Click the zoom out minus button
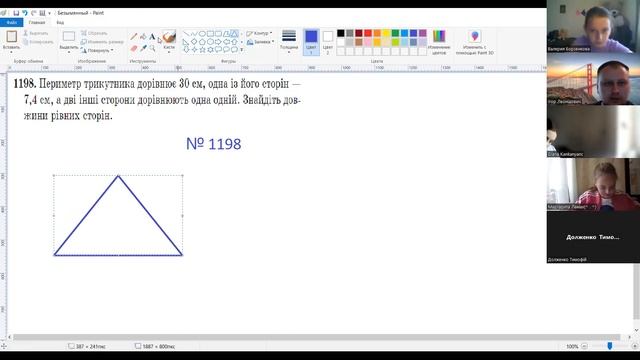 [584, 346]
